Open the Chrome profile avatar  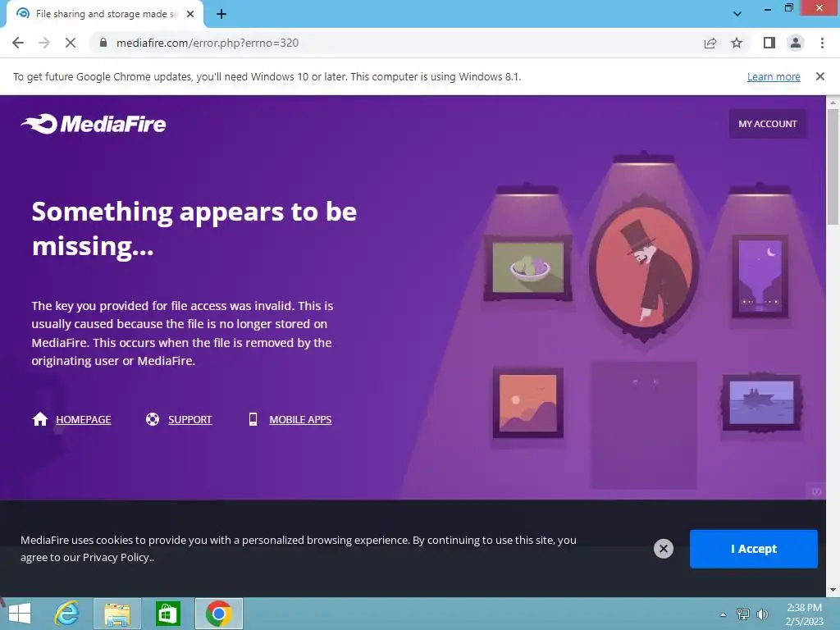[796, 43]
